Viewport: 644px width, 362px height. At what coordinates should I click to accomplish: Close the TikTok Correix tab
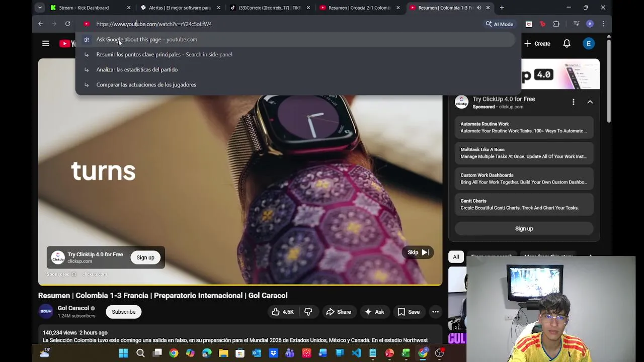[308, 8]
